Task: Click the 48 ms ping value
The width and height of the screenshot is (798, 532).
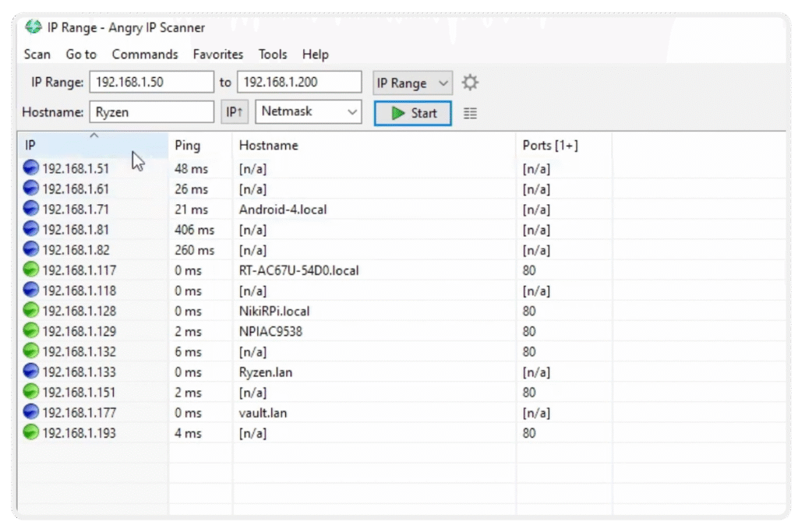Action: (x=192, y=169)
